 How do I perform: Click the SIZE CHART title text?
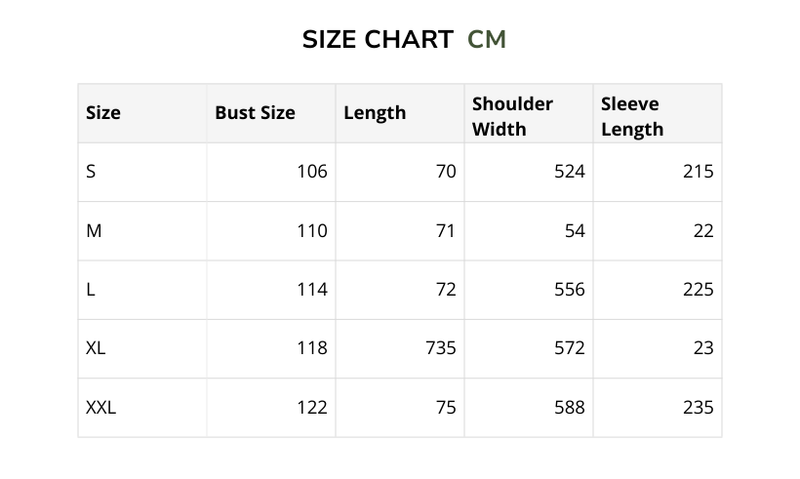(x=377, y=40)
